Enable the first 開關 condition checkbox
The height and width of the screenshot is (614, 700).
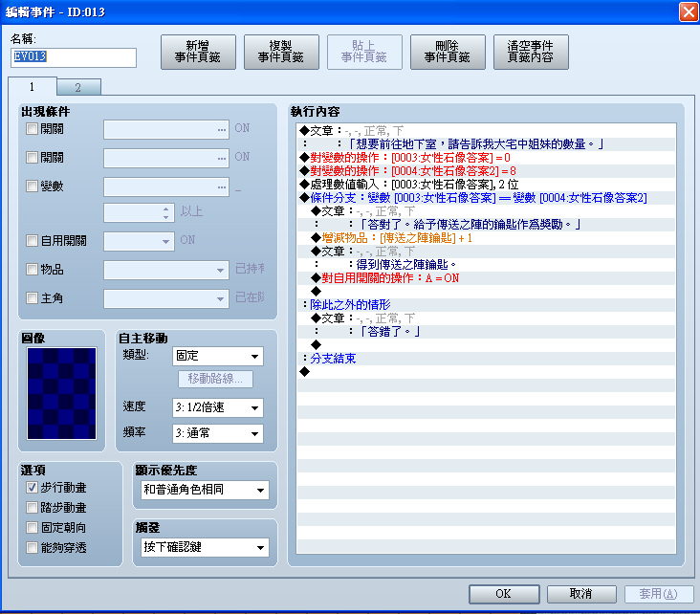[32, 128]
